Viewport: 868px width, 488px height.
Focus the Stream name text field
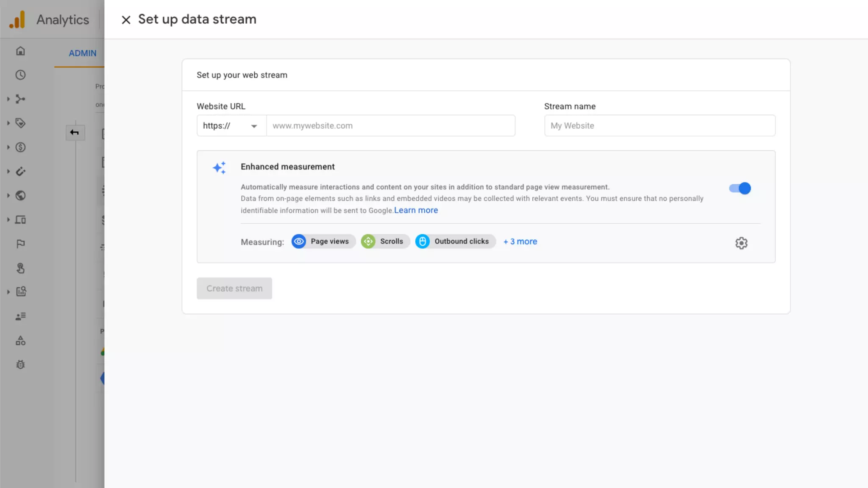coord(659,126)
